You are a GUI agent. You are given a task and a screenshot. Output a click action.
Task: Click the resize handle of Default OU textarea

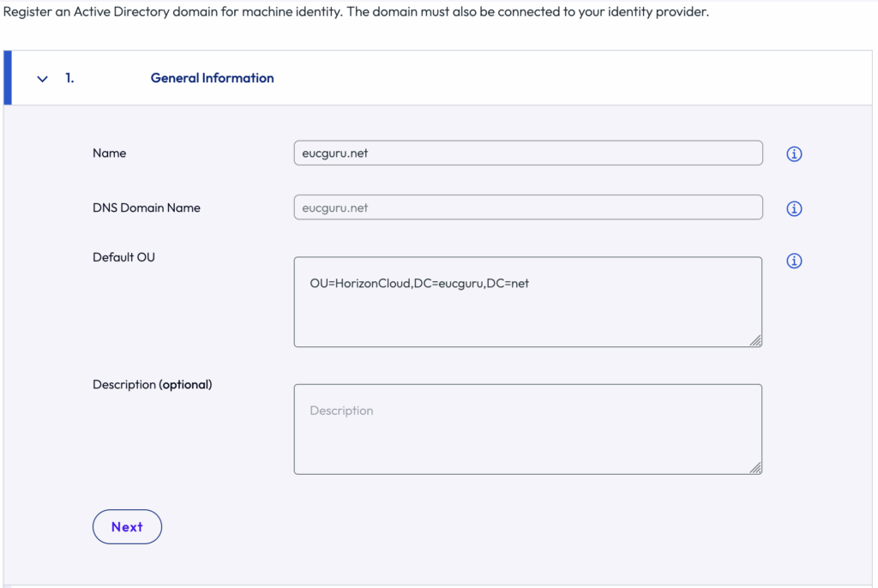[x=755, y=340]
